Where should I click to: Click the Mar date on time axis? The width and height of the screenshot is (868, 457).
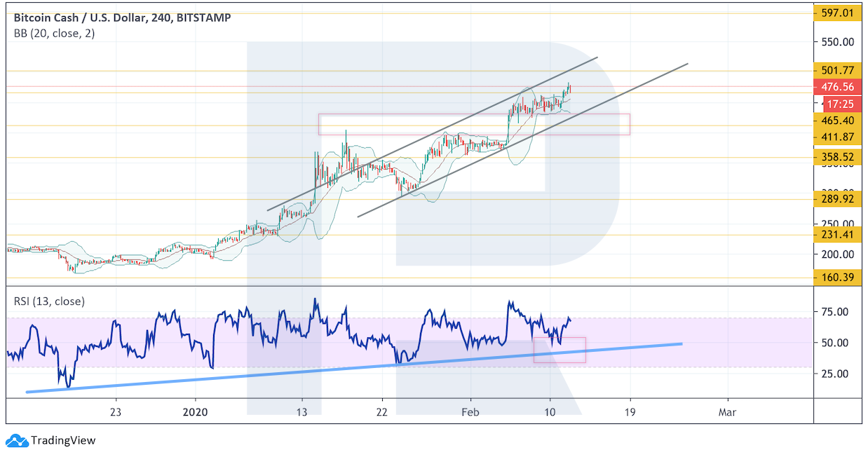727,412
